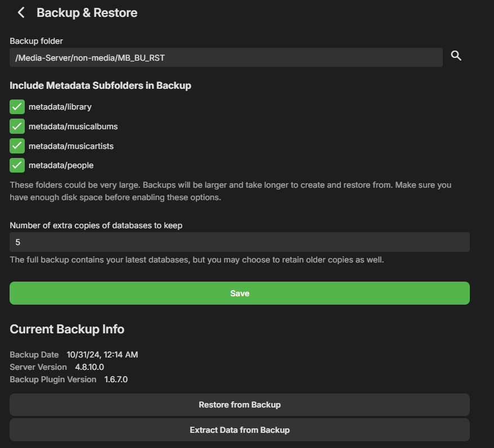Click 'Include Metadata Subfolders in Backup' heading
The width and height of the screenshot is (494, 448).
pyautogui.click(x=100, y=85)
